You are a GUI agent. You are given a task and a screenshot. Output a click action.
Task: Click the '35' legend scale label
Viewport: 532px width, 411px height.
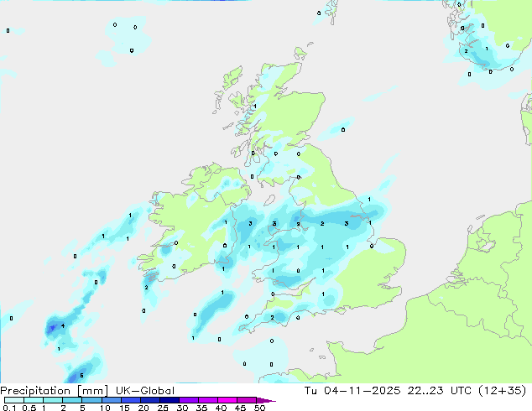pos(201,408)
